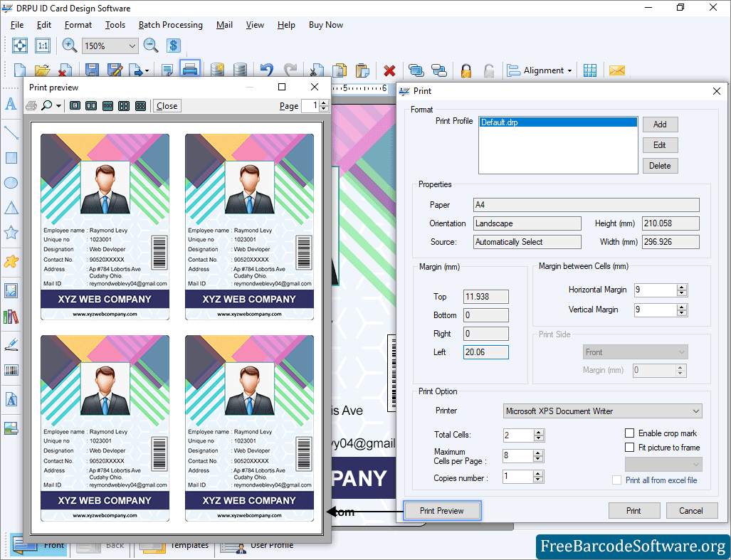
Task: Click the Print button in Print dialog
Action: 633,511
